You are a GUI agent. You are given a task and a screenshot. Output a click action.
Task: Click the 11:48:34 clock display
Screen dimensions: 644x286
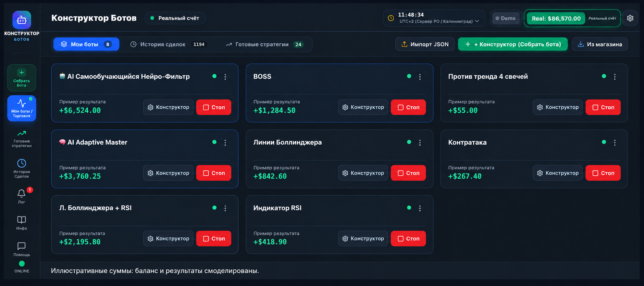coord(411,15)
